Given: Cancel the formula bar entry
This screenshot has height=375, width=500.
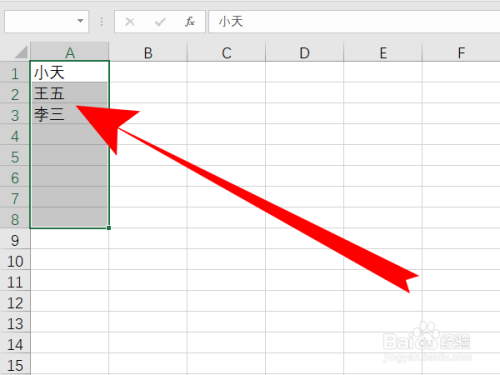Looking at the screenshot, I should pos(130,22).
